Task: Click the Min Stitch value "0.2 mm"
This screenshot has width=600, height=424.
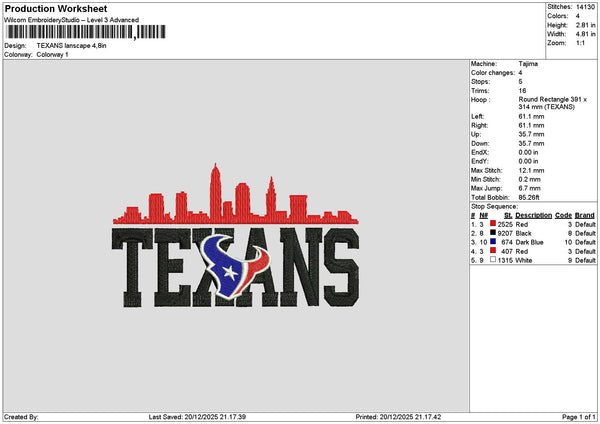Action: click(x=530, y=179)
